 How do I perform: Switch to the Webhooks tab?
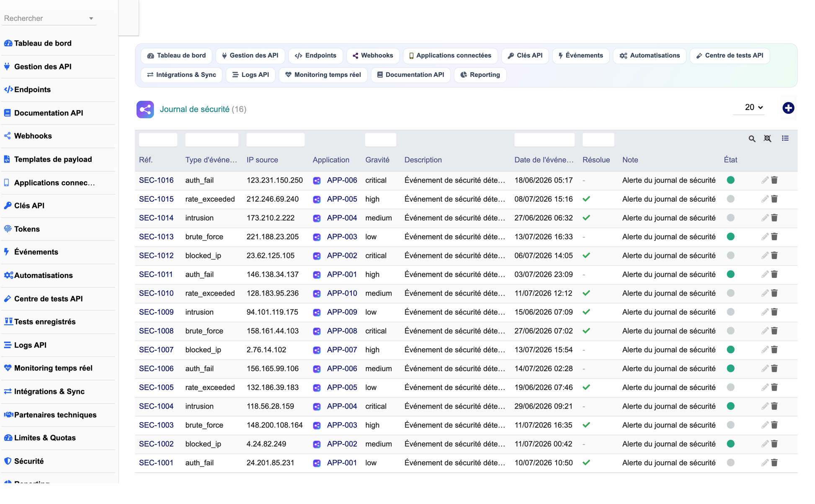click(373, 56)
